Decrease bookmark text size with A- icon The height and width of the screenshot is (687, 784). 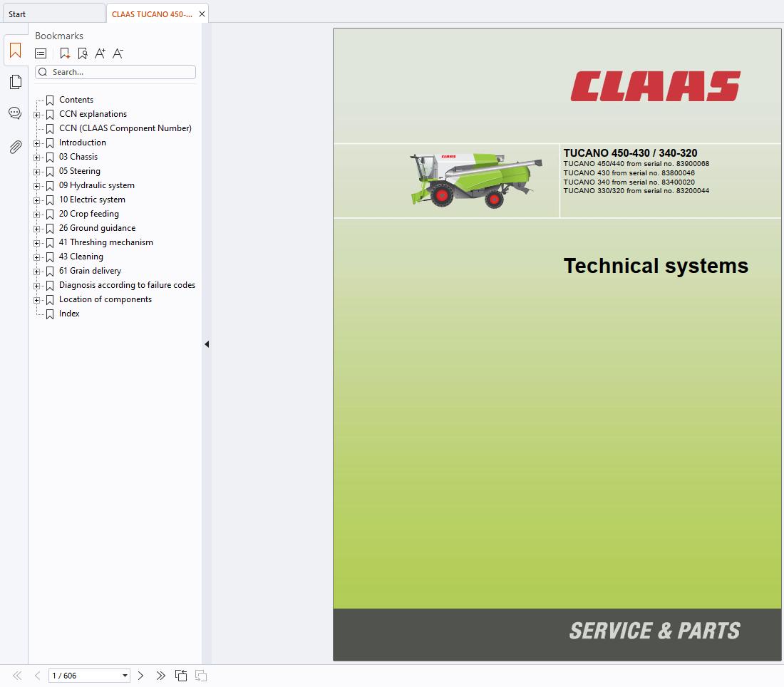point(118,53)
